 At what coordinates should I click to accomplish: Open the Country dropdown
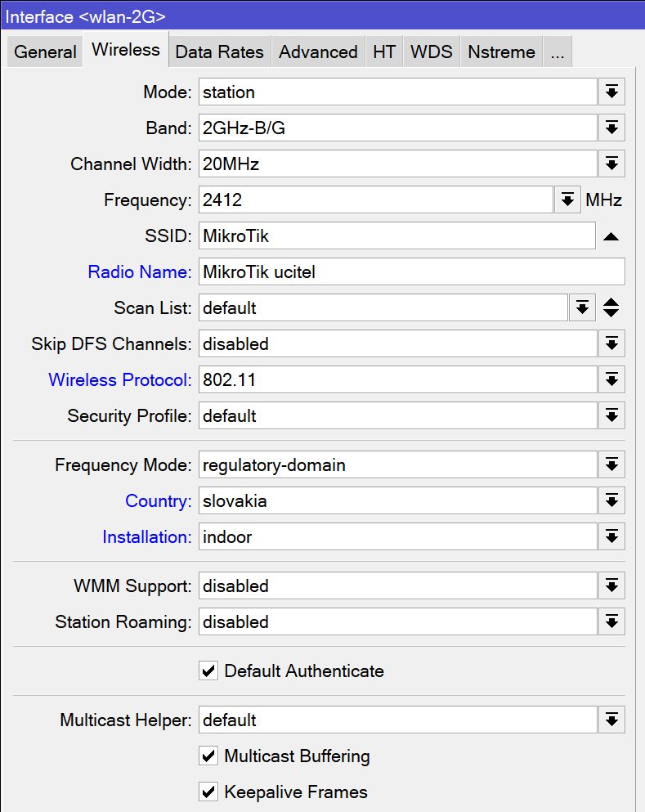pyautogui.click(x=611, y=500)
